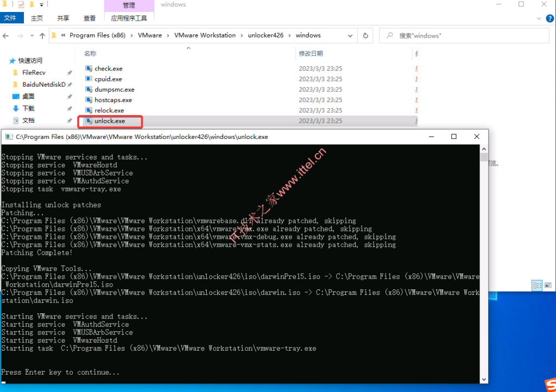Click the relock.exe file icon
The image size is (556, 392).
click(89, 110)
